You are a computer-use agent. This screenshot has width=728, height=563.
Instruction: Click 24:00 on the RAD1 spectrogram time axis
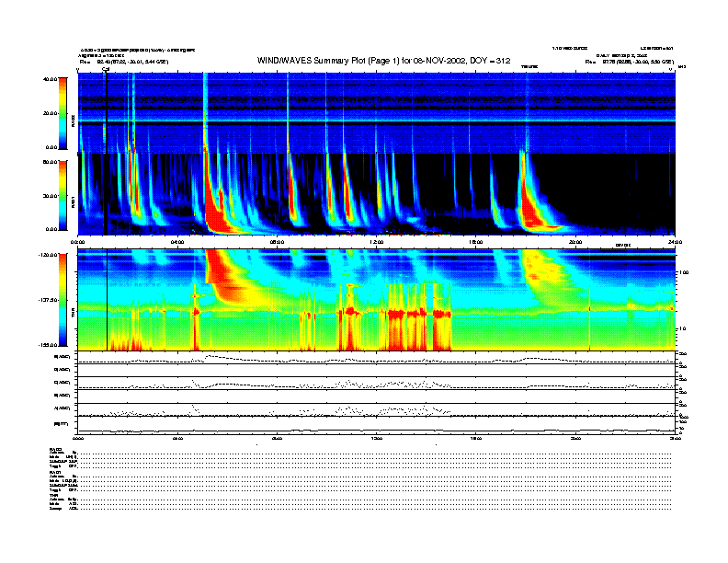tap(675, 242)
